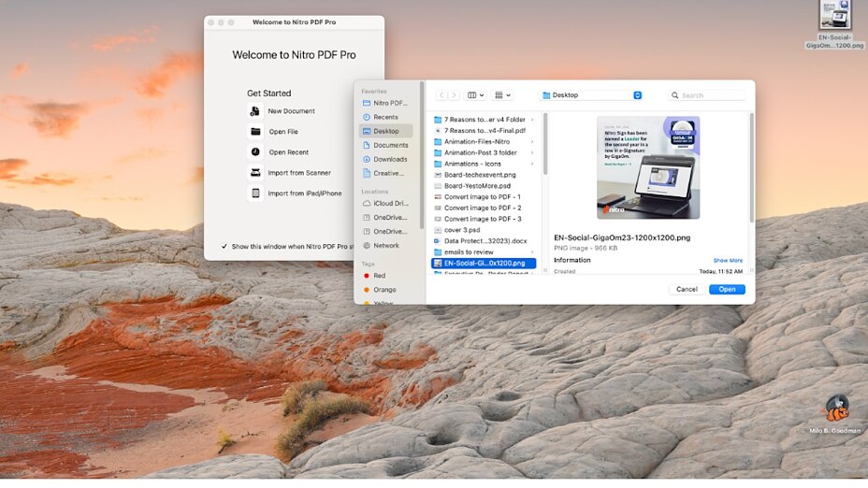Viewport: 868px width, 488px height.
Task: Click the Search field in the file dialog
Action: tap(707, 95)
